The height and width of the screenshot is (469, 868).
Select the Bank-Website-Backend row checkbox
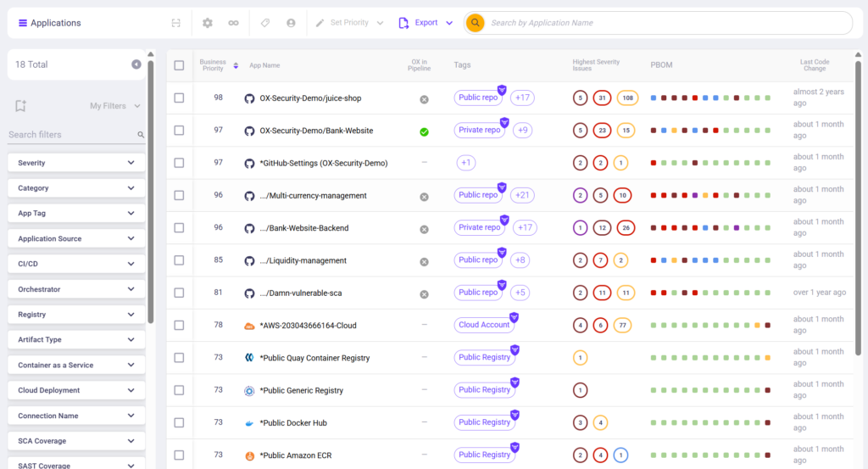point(179,227)
